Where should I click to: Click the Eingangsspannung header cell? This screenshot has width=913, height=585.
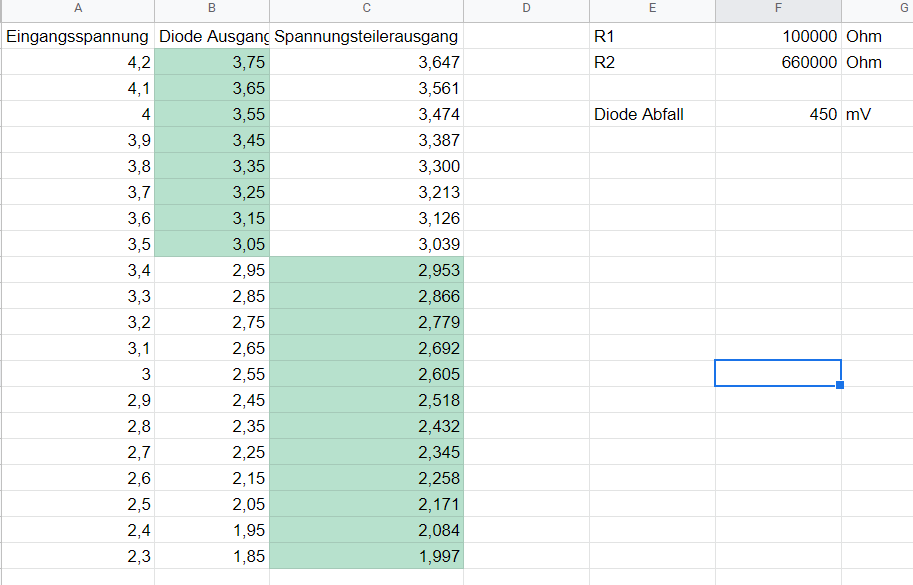click(x=78, y=36)
